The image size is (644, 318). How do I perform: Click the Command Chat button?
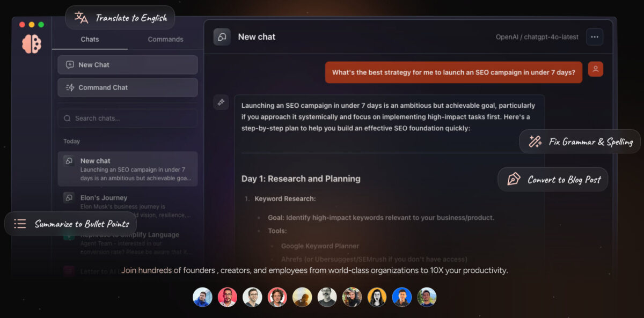coord(127,87)
